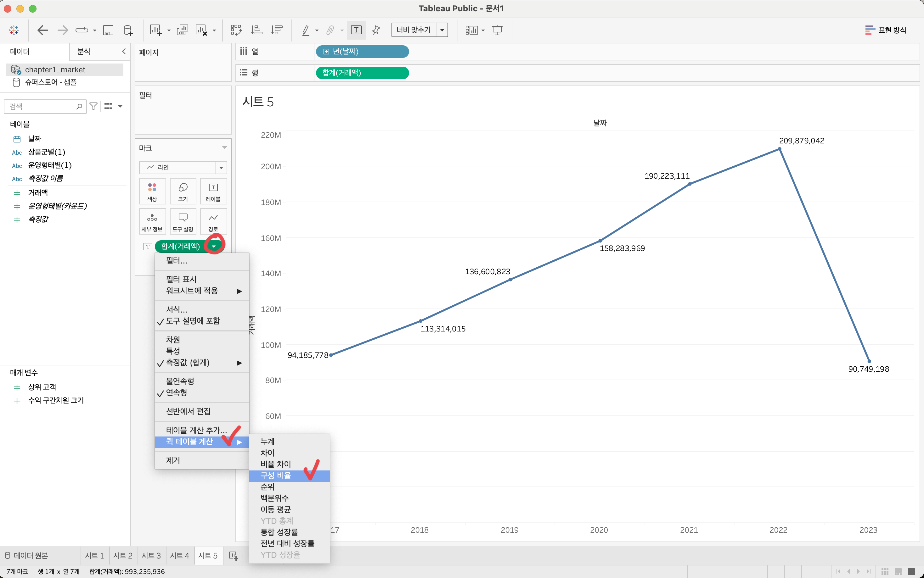Viewport: 924px width, 578px height.
Task: Toggle the Show mark labels icon
Action: tap(356, 30)
